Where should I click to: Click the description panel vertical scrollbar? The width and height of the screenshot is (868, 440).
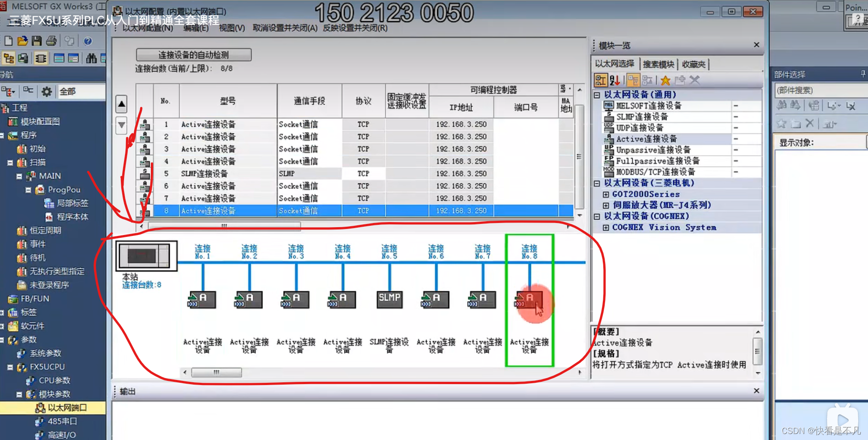click(x=757, y=352)
